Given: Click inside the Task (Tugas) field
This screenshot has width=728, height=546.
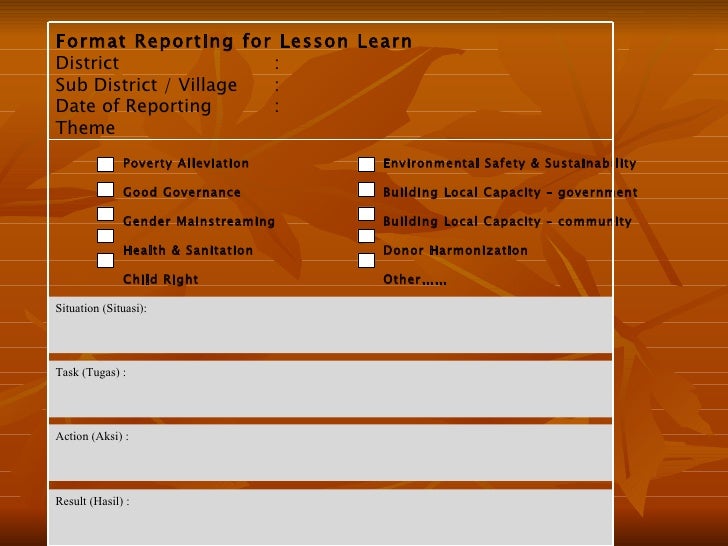Looking at the screenshot, I should [x=331, y=389].
